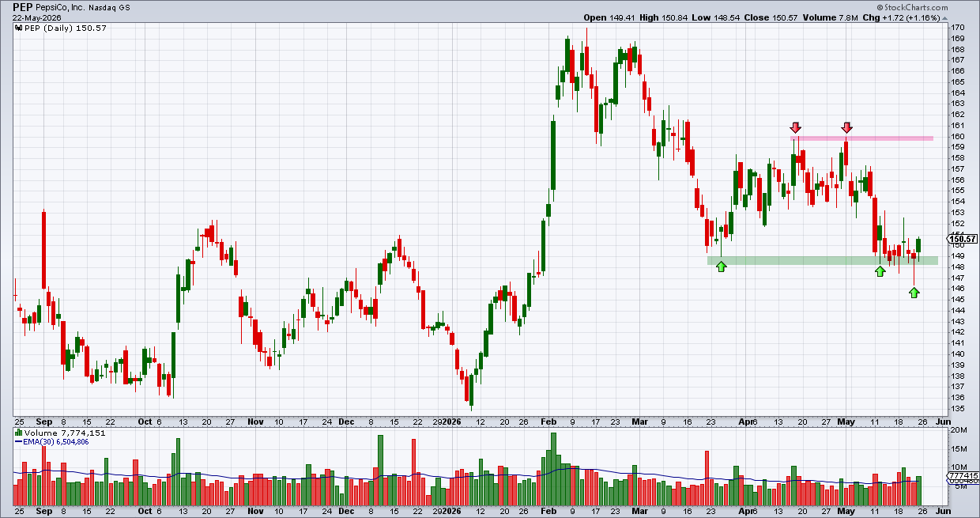Click the 10M volume axis label
The image size is (980, 518).
pyautogui.click(x=958, y=467)
